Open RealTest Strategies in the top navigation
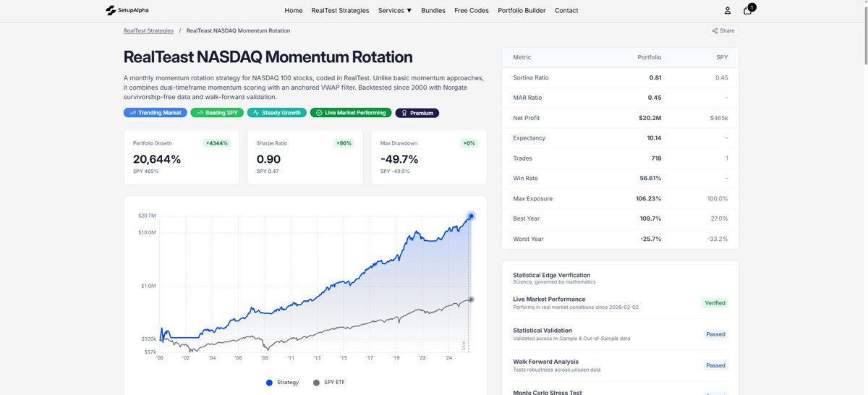The width and height of the screenshot is (868, 395). point(340,10)
